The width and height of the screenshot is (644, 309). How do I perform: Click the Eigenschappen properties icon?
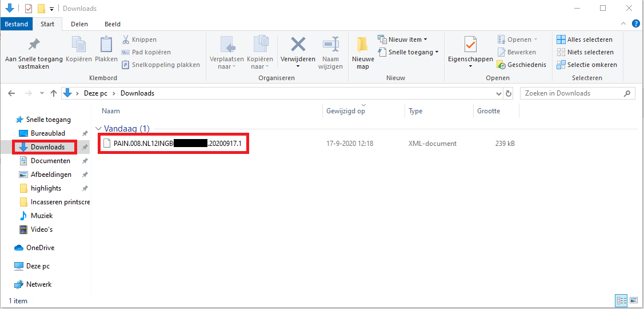point(470,45)
